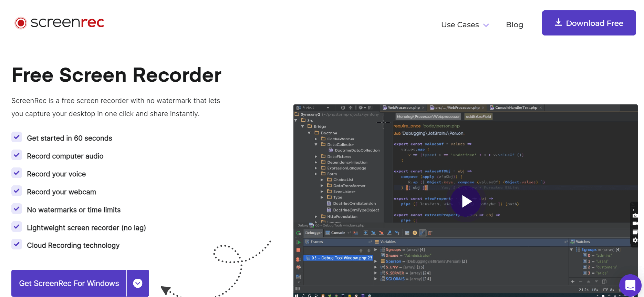Open platform dropdown next to Get ScreenRec button
The height and width of the screenshot is (297, 644).
pos(138,283)
